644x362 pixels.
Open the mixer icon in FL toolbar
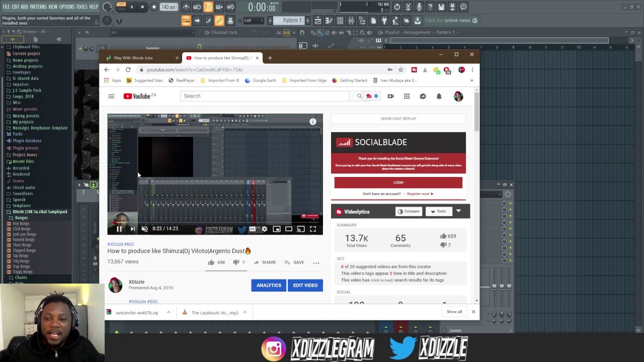351,21
